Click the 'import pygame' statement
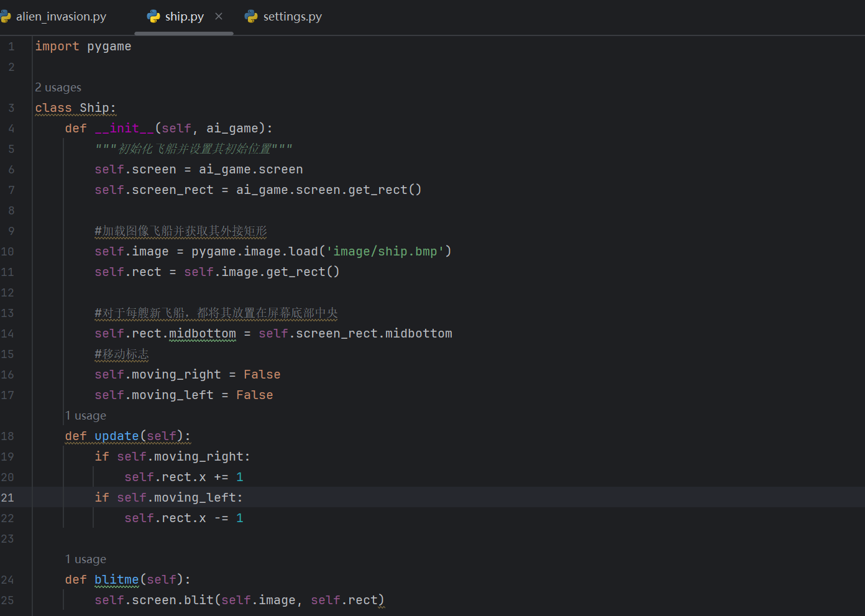This screenshot has width=865, height=616. [x=83, y=47]
